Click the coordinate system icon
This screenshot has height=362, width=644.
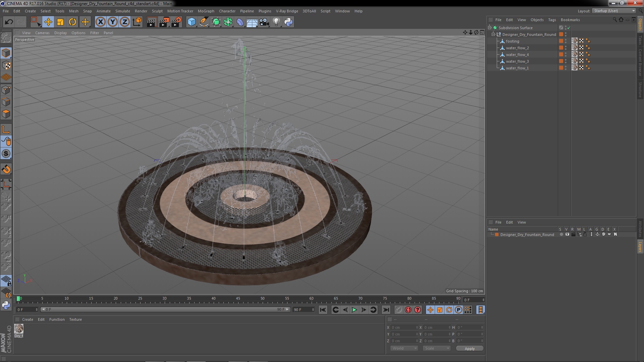[x=137, y=22]
